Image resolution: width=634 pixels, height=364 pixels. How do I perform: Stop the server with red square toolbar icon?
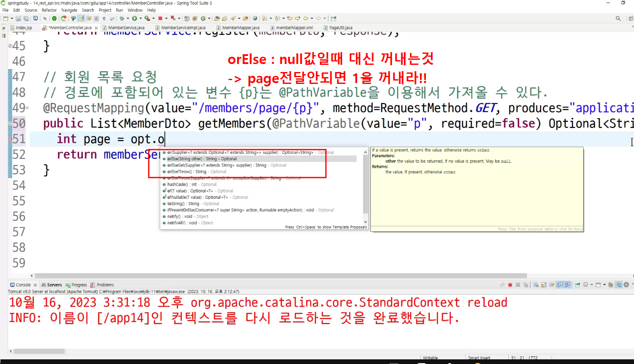point(160,18)
